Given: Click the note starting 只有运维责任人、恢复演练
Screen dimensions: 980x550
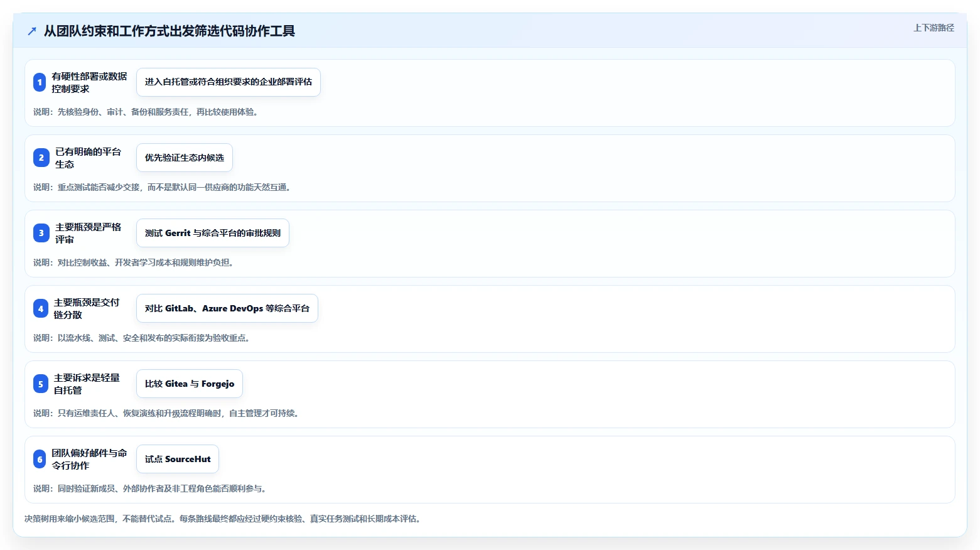Looking at the screenshot, I should coord(166,413).
